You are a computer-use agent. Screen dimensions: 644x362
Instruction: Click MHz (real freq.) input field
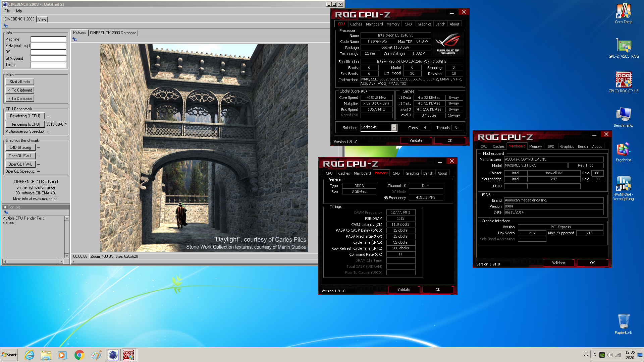49,46
